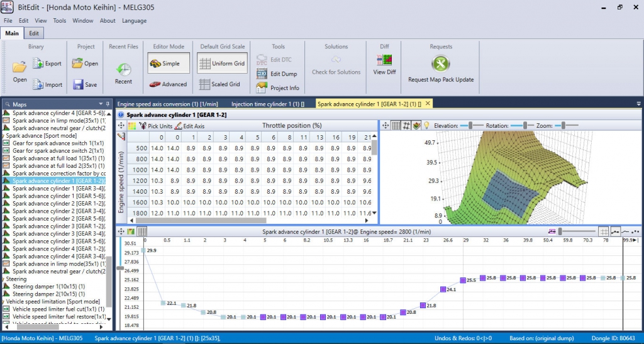Toggle the grid view in the 3D toolbar

click(x=396, y=126)
